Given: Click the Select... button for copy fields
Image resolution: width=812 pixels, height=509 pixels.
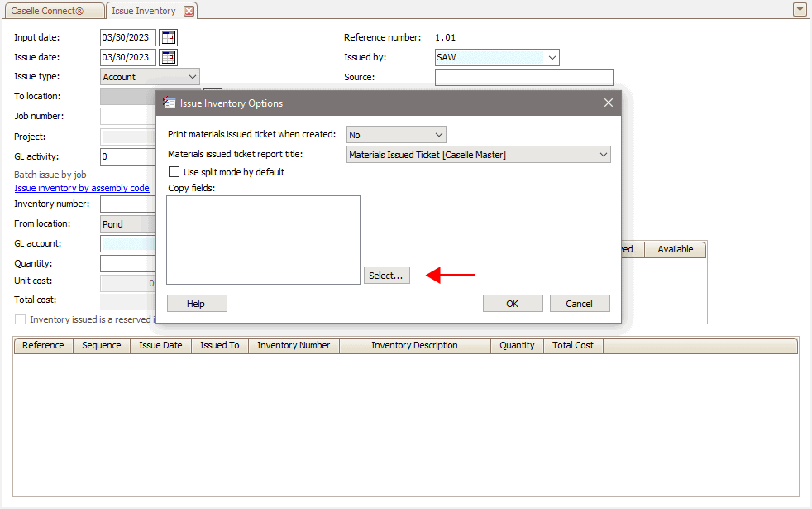Looking at the screenshot, I should click(386, 276).
